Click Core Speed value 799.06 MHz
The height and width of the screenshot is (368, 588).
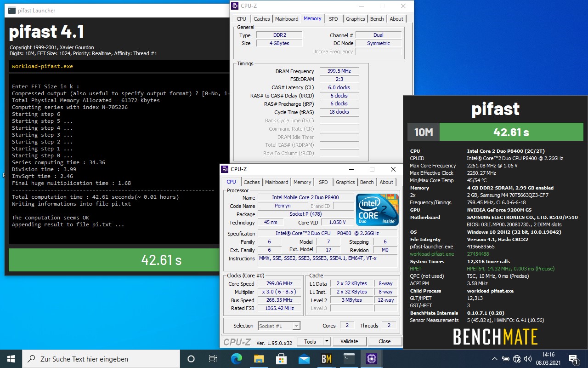tap(280, 284)
